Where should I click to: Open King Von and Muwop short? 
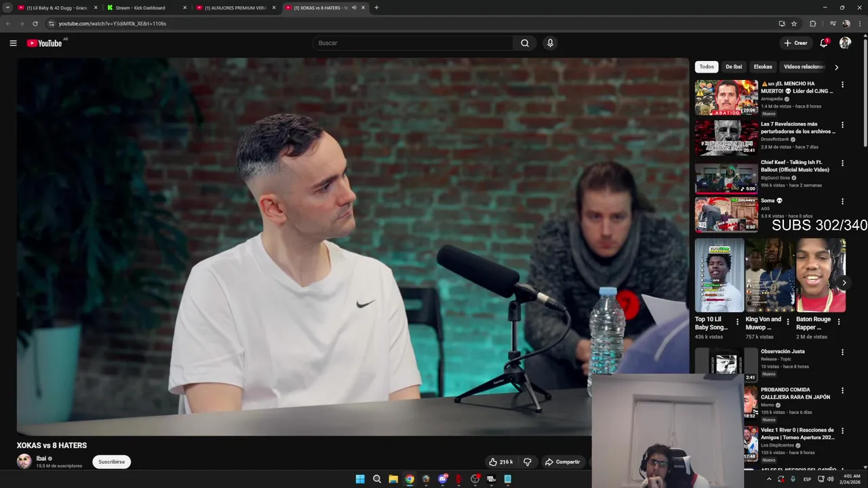coord(770,275)
